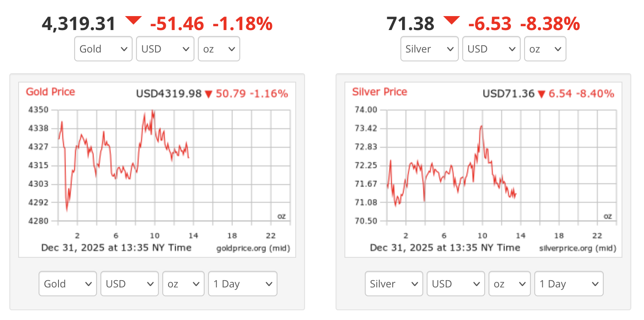This screenshot has width=644, height=320.
Task: Open the USD currency dropdown above the silver chart
Action: pos(491,49)
